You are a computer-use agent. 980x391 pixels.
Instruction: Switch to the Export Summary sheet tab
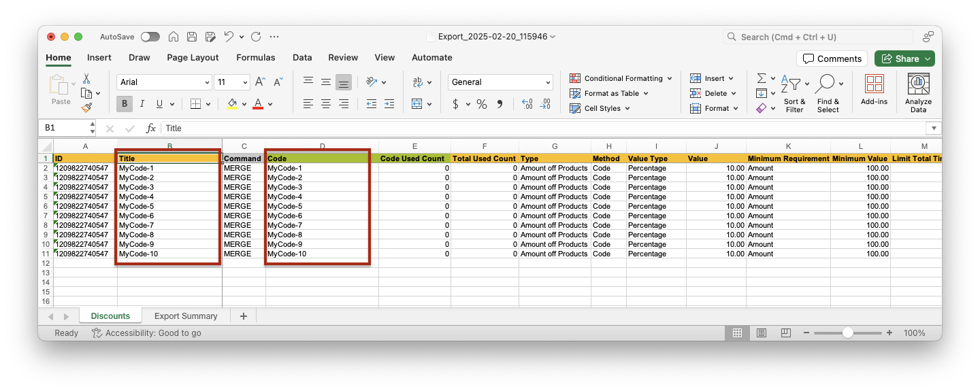(x=186, y=316)
